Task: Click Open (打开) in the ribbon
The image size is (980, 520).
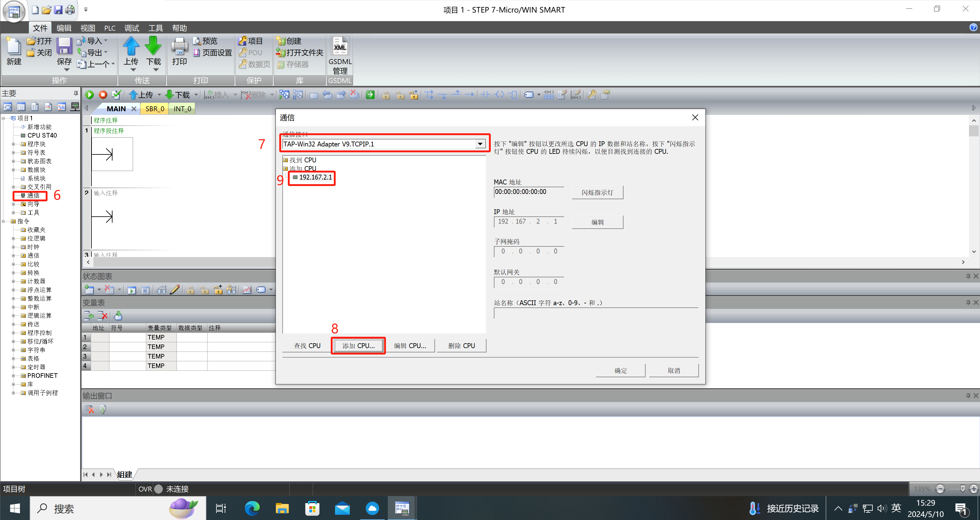Action: click(x=39, y=41)
